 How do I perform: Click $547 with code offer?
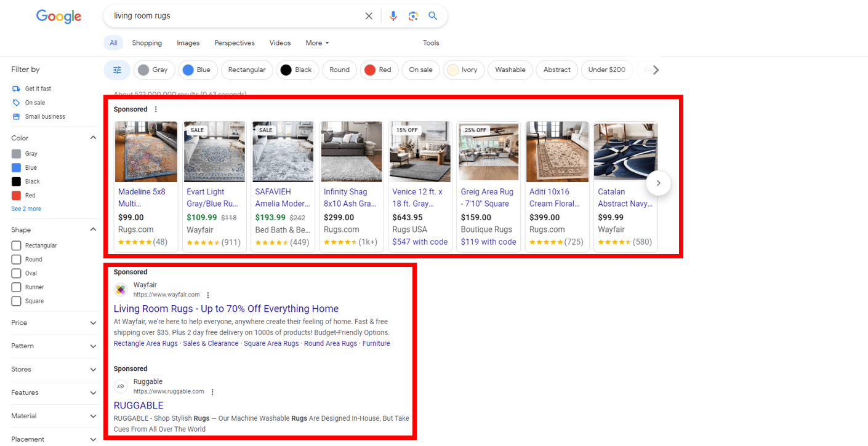tap(420, 242)
